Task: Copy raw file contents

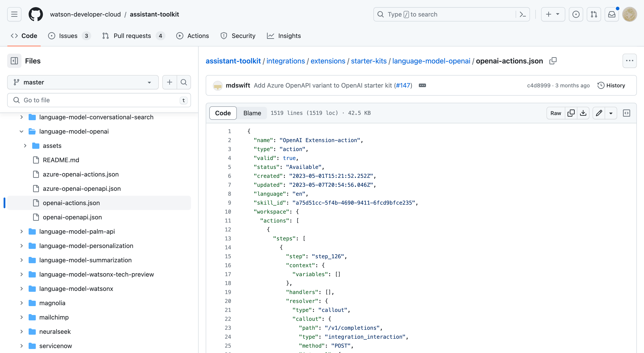Action: tap(571, 113)
